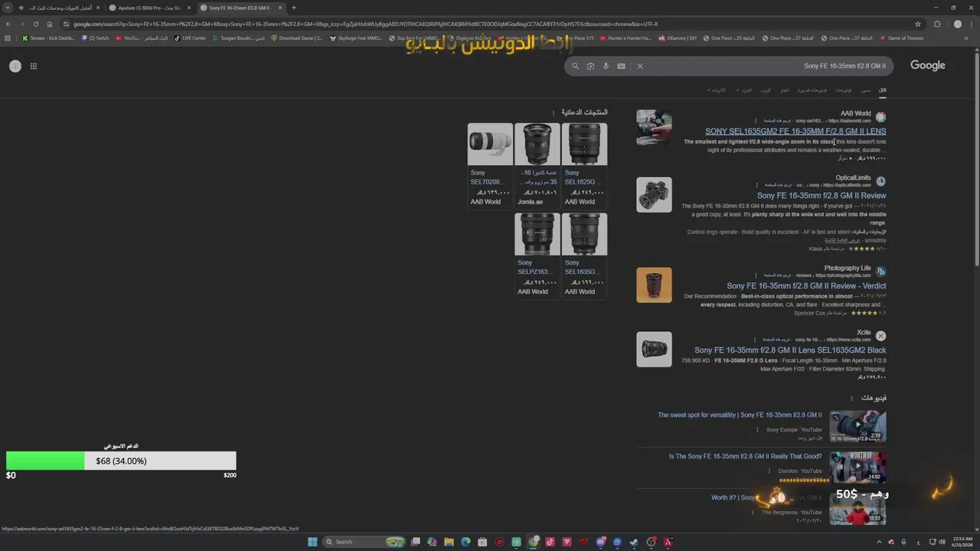Open Sony SEL70200 white lens product card
The image size is (980, 551).
490,165
